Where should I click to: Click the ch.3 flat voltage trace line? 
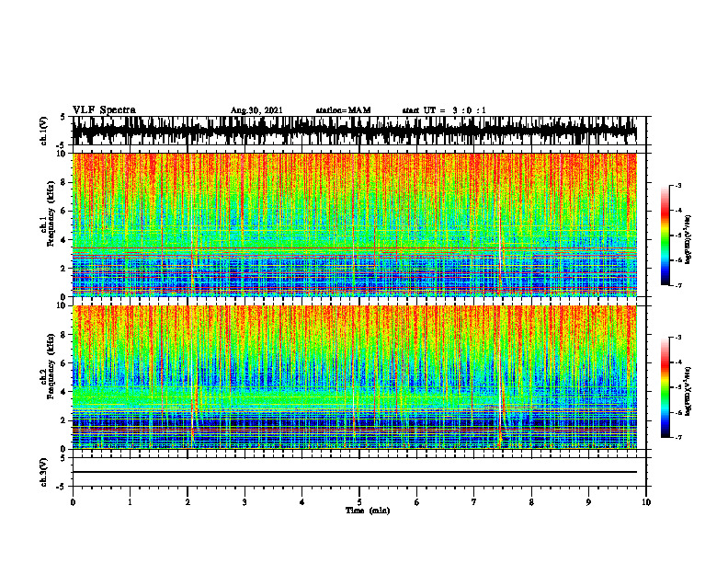tap(355, 472)
